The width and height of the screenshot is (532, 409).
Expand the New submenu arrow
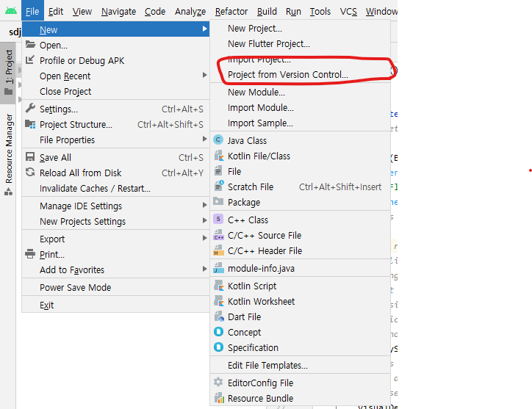204,29
